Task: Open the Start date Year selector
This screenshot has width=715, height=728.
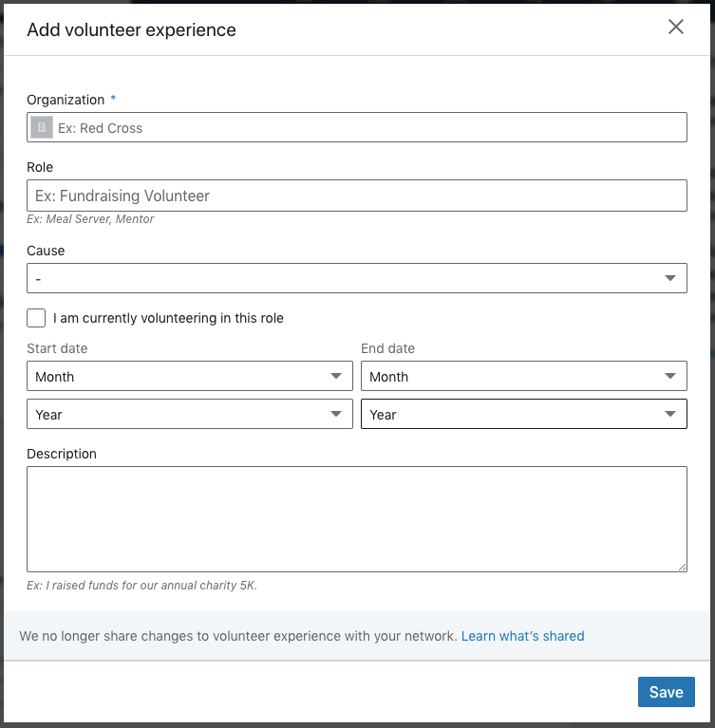Action: coord(190,415)
